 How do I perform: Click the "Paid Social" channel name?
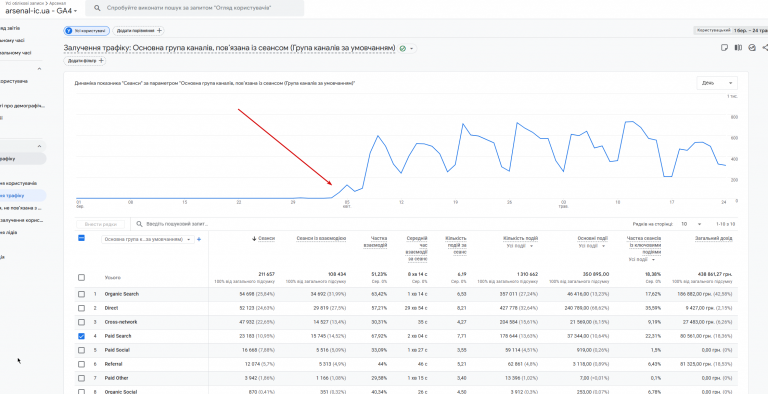click(x=117, y=350)
